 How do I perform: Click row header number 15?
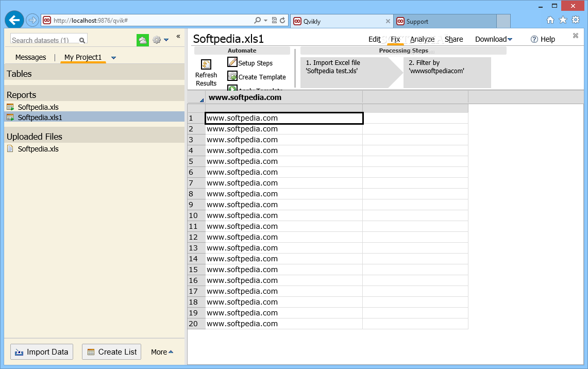[x=196, y=270]
